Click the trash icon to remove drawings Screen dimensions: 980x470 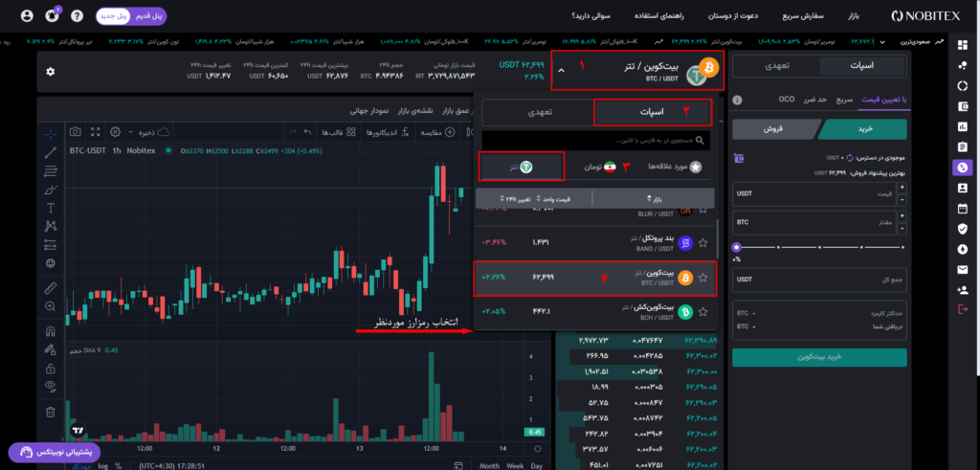point(50,412)
